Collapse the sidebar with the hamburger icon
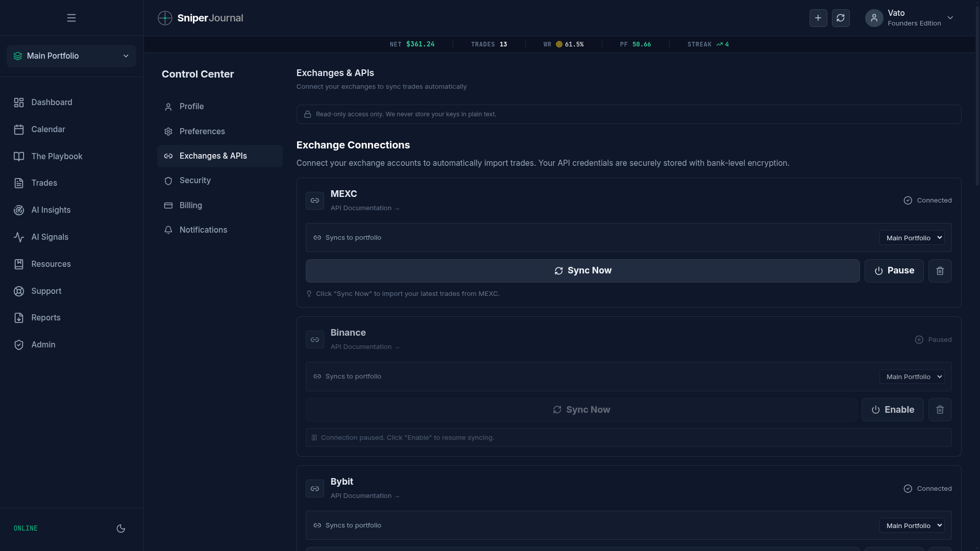 pos(71,18)
